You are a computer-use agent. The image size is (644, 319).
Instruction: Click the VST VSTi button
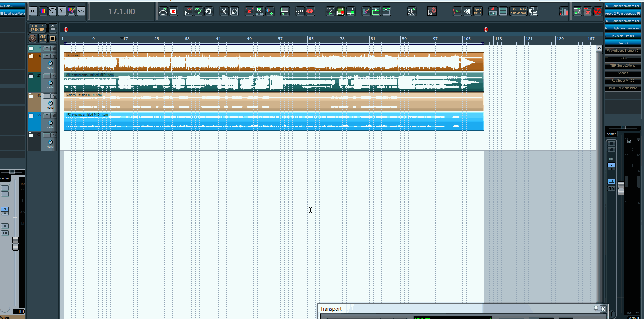coord(43,38)
